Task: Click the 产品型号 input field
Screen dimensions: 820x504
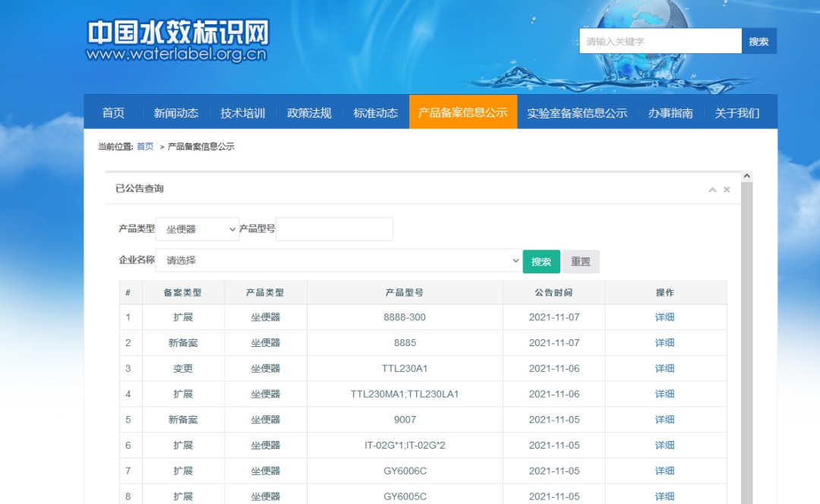Action: 334,229
